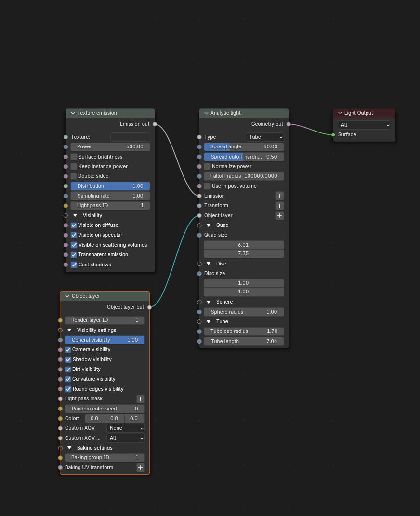Click the Baking group ID socket
Viewport: 420px width, 516px height.
[x=60, y=457]
